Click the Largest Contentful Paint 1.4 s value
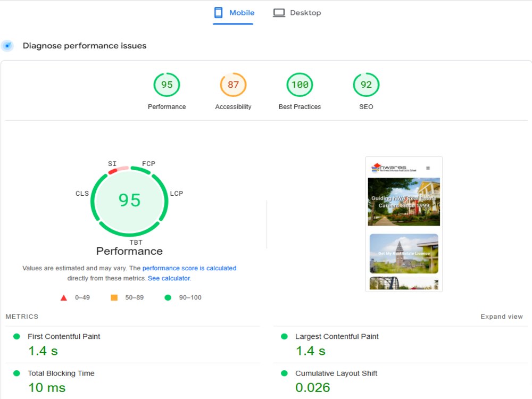The width and height of the screenshot is (532, 399). [x=311, y=351]
